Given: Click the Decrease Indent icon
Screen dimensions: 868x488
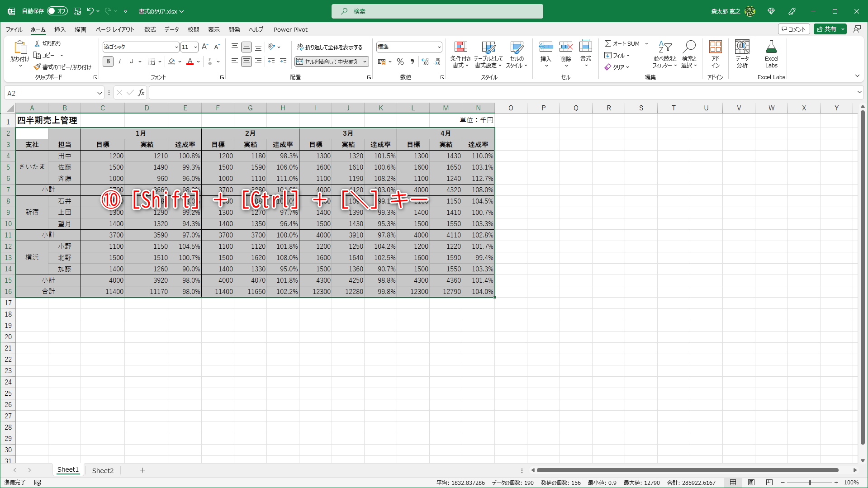Looking at the screenshot, I should pos(271,62).
